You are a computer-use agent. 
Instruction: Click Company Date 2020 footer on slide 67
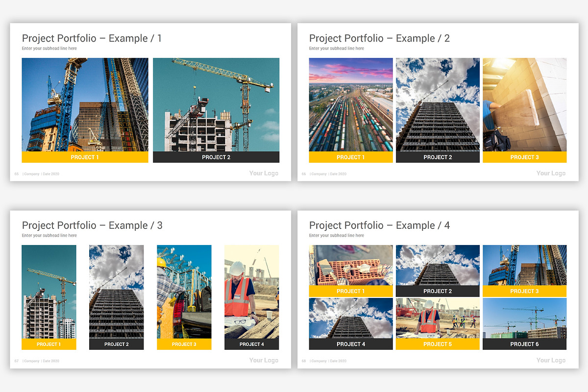point(41,361)
